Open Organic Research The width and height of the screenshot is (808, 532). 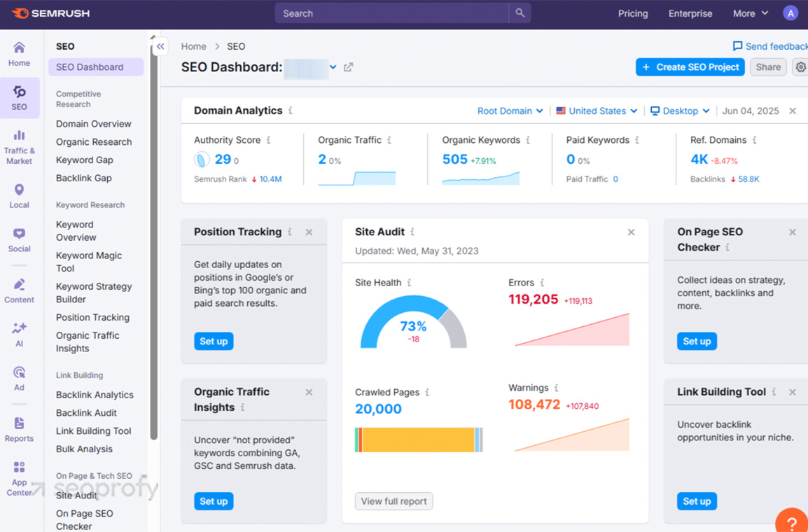pyautogui.click(x=94, y=141)
